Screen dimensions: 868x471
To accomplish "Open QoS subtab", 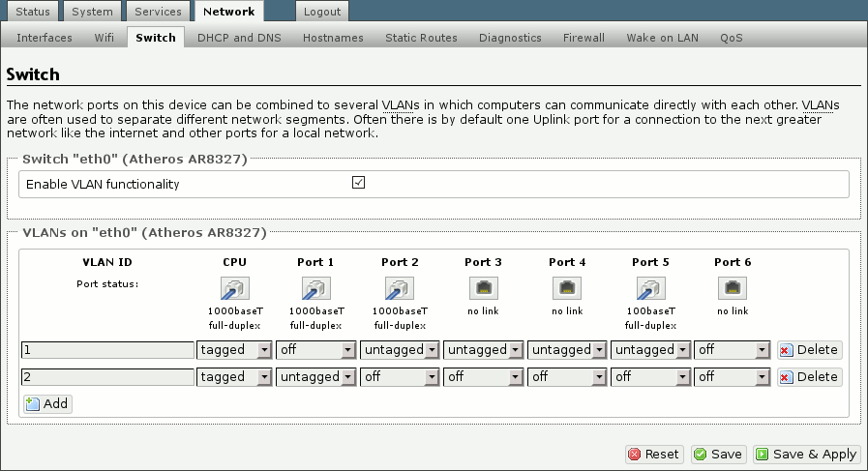I will point(732,38).
